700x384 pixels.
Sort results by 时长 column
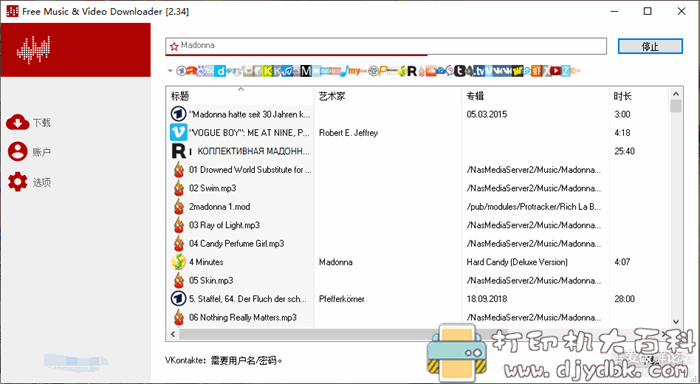(x=623, y=96)
